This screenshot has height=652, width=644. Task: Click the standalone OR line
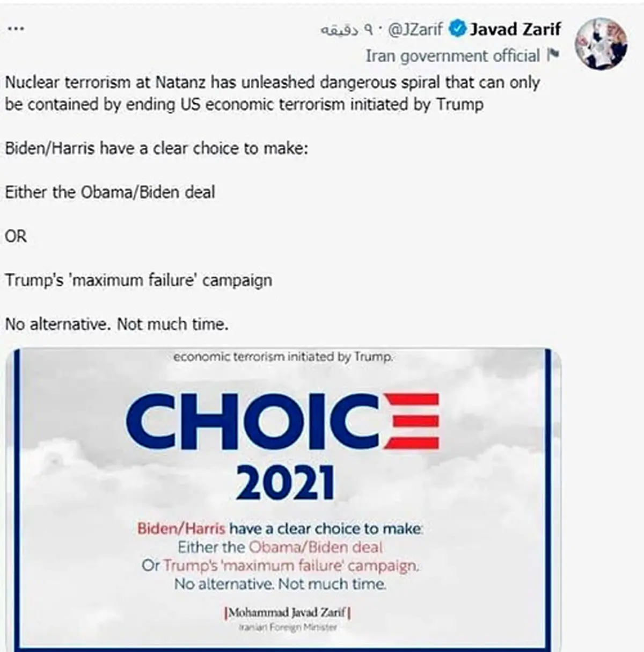pyautogui.click(x=16, y=236)
